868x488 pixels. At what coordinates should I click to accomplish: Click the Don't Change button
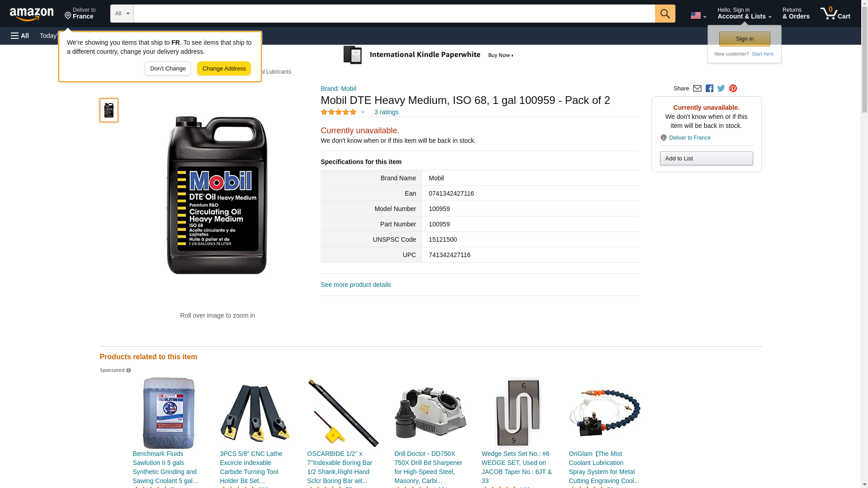[168, 69]
